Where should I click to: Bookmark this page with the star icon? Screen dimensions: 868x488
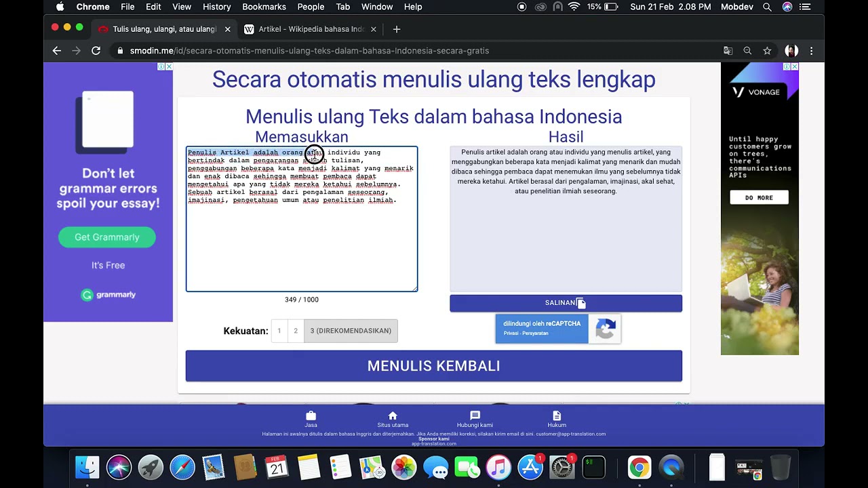pos(767,51)
